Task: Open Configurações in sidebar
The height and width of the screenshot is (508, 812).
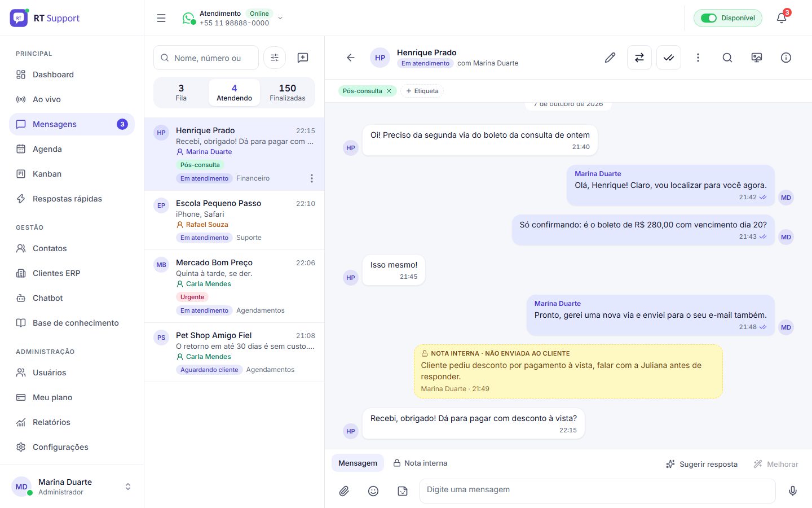Action: [72, 447]
